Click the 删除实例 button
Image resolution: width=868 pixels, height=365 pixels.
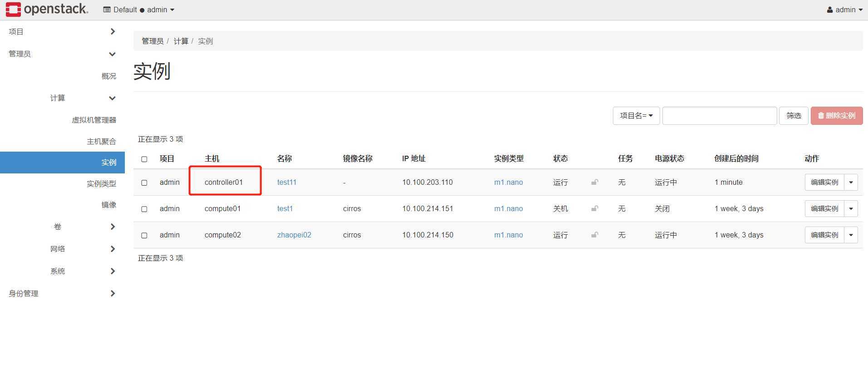click(x=837, y=116)
